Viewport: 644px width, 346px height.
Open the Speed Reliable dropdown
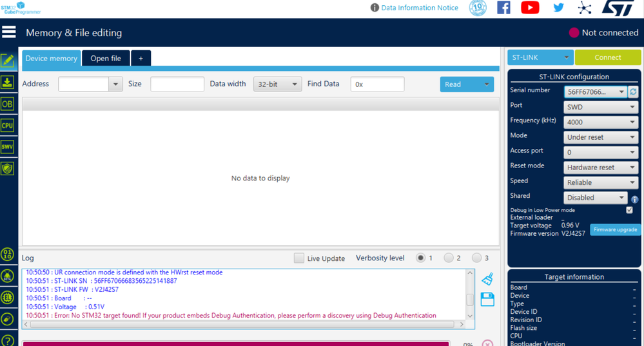point(601,182)
